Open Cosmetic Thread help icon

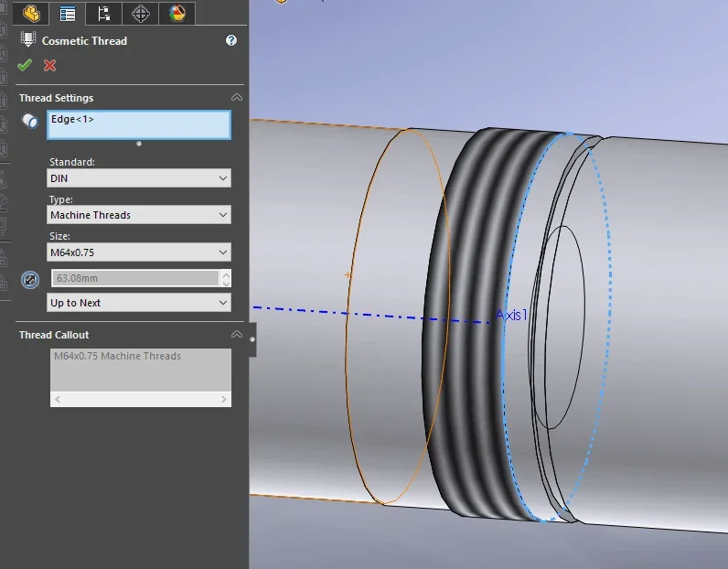coord(231,40)
